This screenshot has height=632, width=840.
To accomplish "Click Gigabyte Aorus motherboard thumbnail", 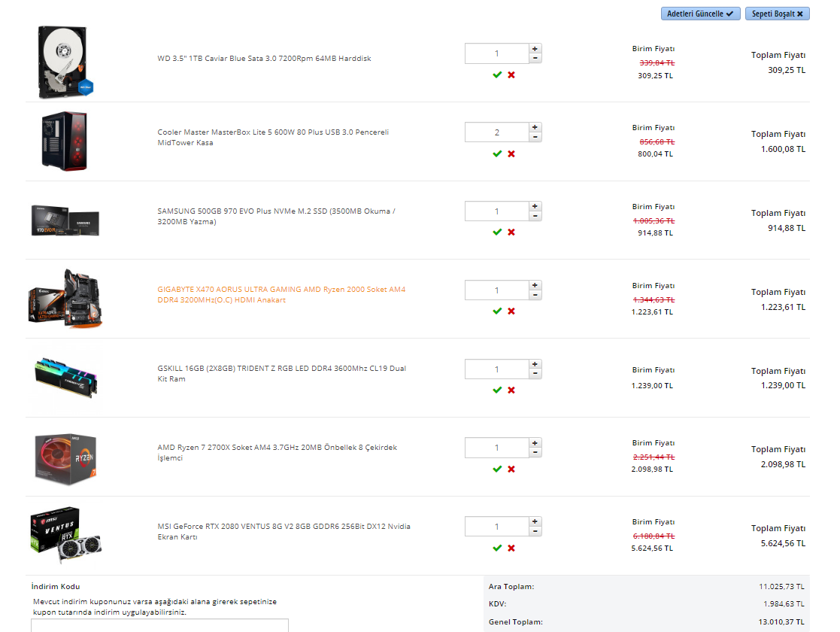I will 65,298.
